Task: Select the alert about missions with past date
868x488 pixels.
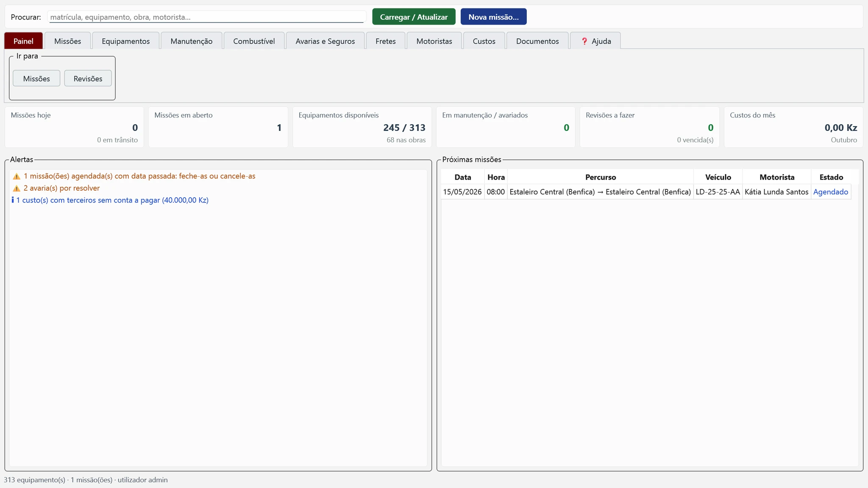Action: click(218, 176)
